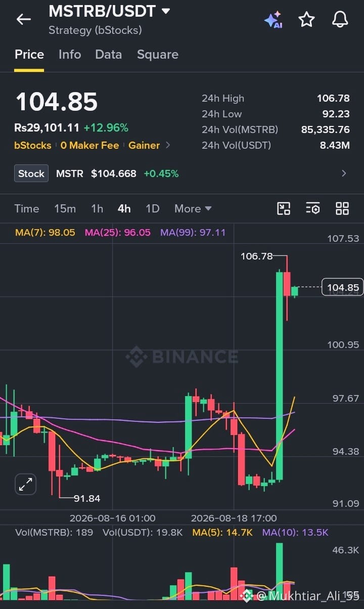Select the 1D chart interval
This screenshot has height=609, width=364.
click(152, 209)
